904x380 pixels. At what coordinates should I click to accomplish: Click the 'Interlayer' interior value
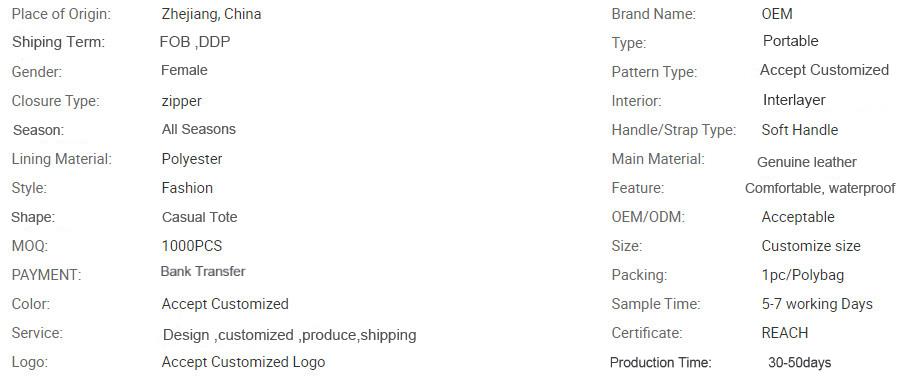(794, 100)
